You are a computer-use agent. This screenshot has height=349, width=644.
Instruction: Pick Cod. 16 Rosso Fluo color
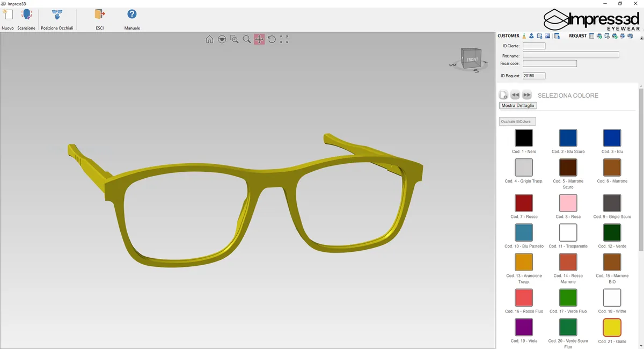click(524, 297)
